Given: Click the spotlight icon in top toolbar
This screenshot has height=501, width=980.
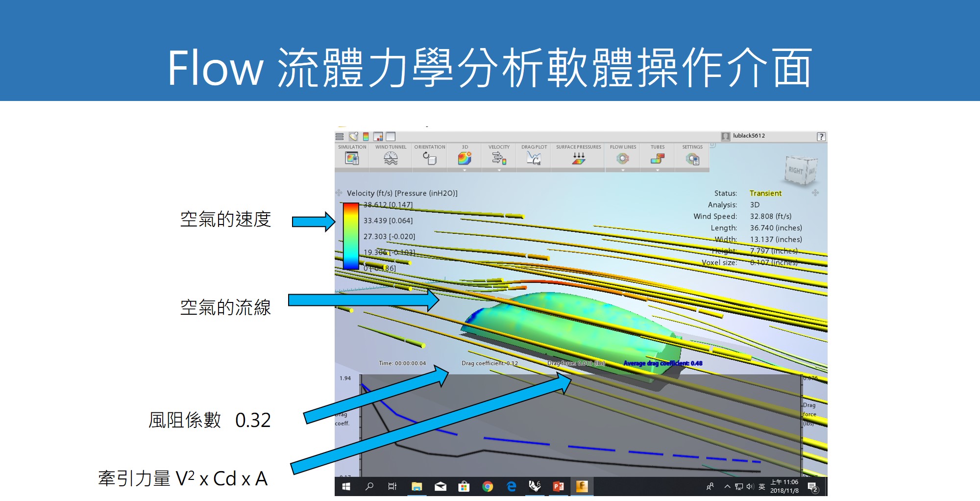Looking at the screenshot, I should [353, 136].
